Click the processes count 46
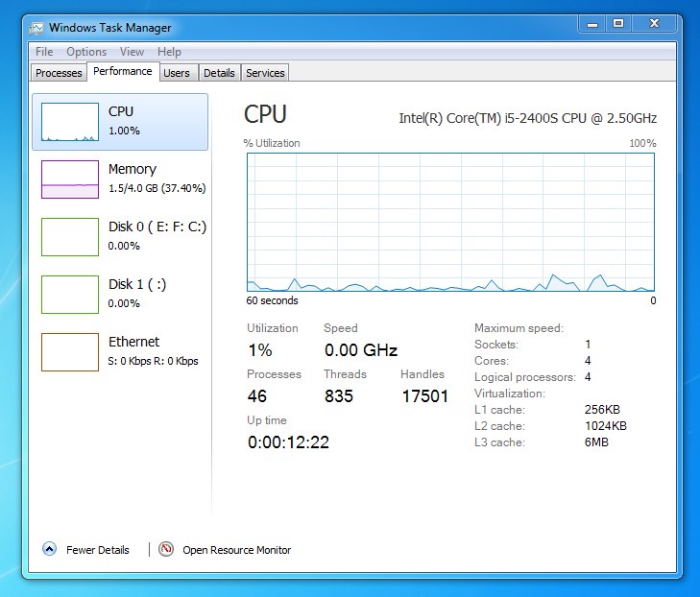This screenshot has width=700, height=597. [x=256, y=396]
